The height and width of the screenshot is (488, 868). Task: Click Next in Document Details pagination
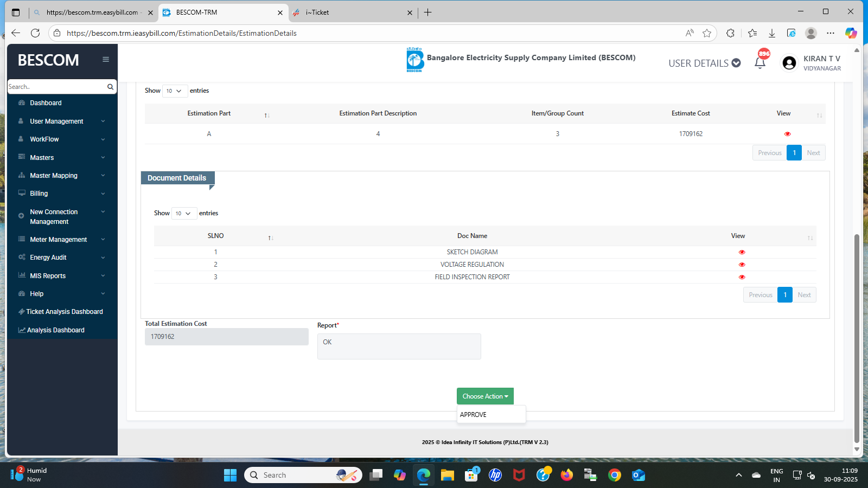click(x=804, y=295)
